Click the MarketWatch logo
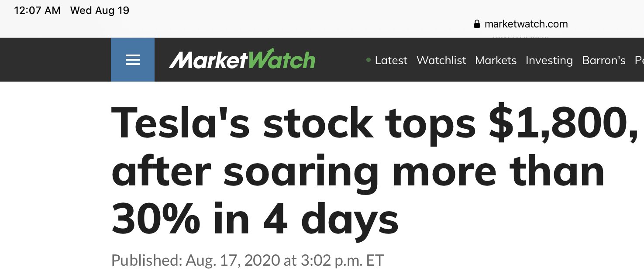Screen dimensions: 644x274 pos(241,60)
